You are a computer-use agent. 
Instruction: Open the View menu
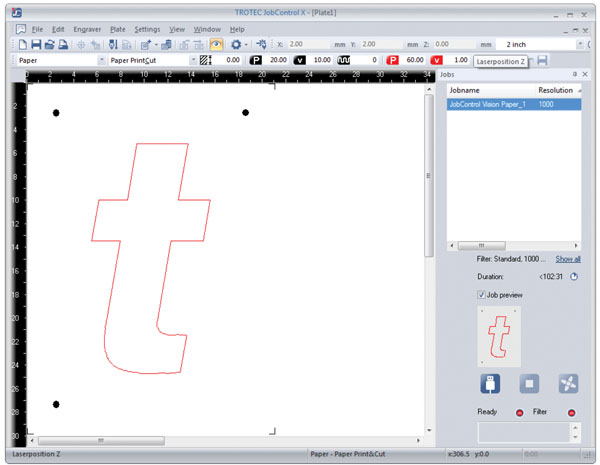(177, 29)
